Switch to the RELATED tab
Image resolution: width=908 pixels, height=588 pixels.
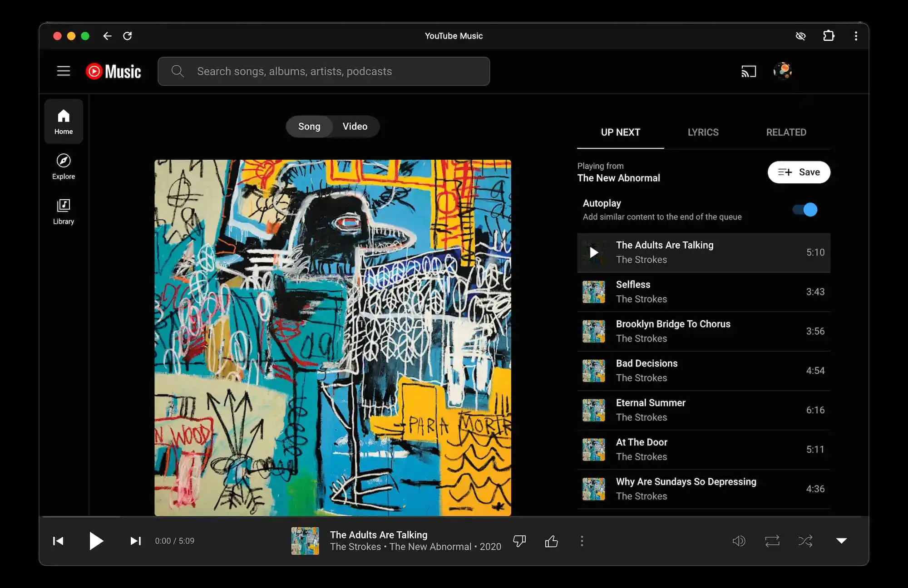pyautogui.click(x=786, y=132)
